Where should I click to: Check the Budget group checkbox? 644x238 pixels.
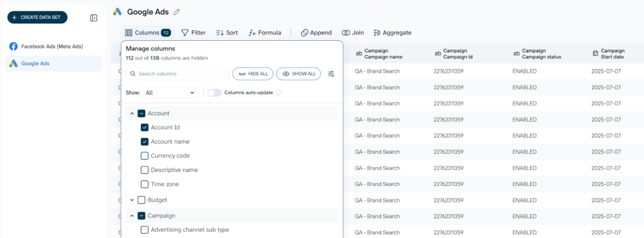[x=142, y=200]
